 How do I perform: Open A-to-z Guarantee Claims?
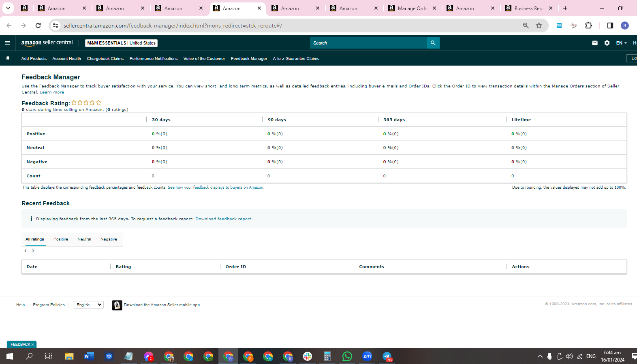[296, 59]
